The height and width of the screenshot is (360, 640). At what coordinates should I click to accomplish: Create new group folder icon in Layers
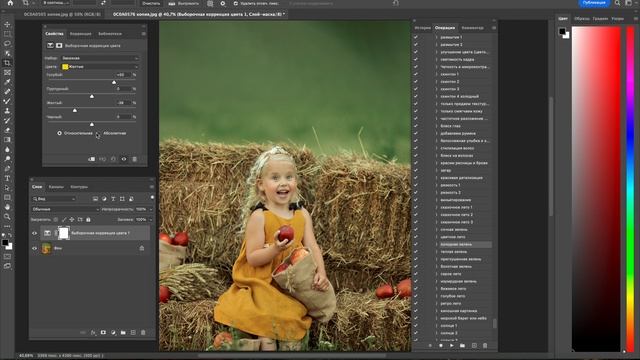[123, 333]
